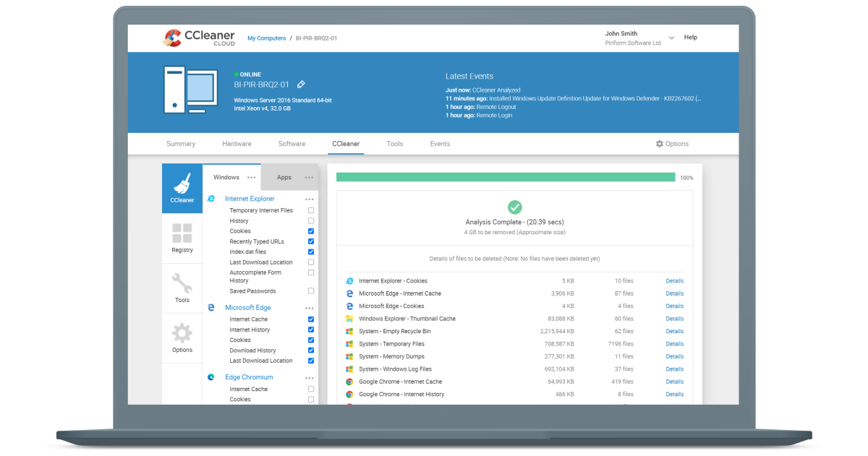
Task: Click the green analysis progress bar
Action: coord(505,177)
